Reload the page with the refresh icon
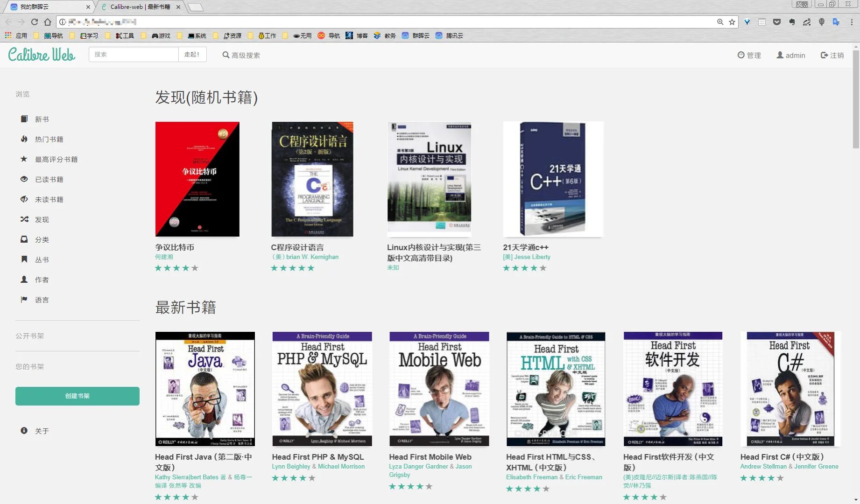The height and width of the screenshot is (504, 860). coord(35,22)
